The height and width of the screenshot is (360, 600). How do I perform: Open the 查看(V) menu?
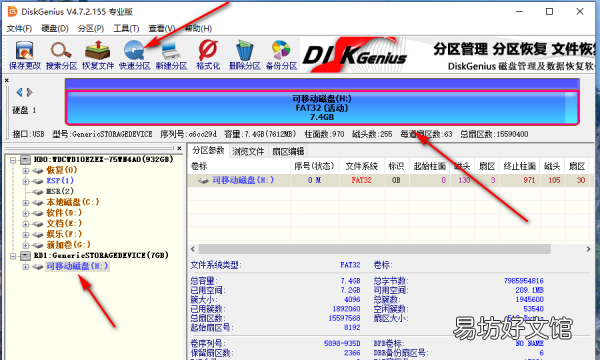click(162, 28)
